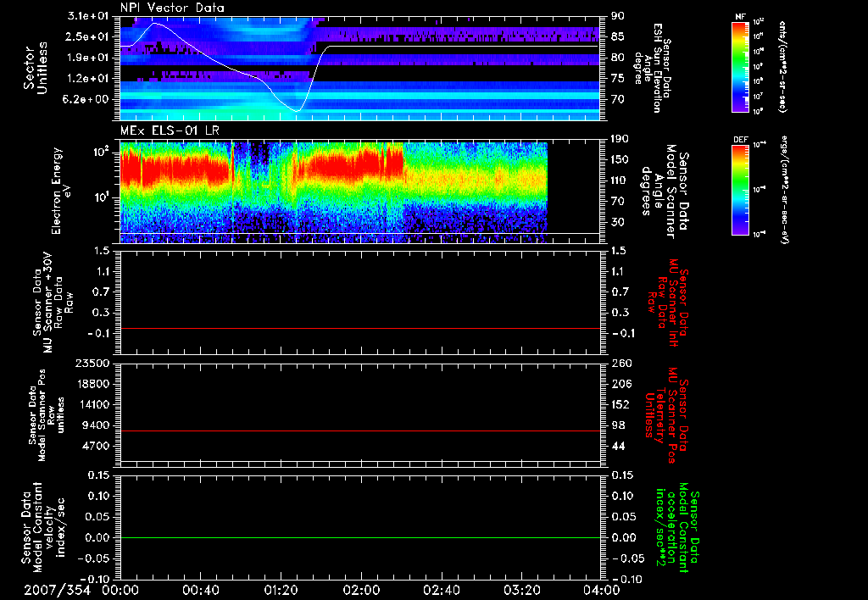Click the "90" elevation angle tick
Image resolution: width=868 pixels, height=600 pixels.
pyautogui.click(x=618, y=16)
